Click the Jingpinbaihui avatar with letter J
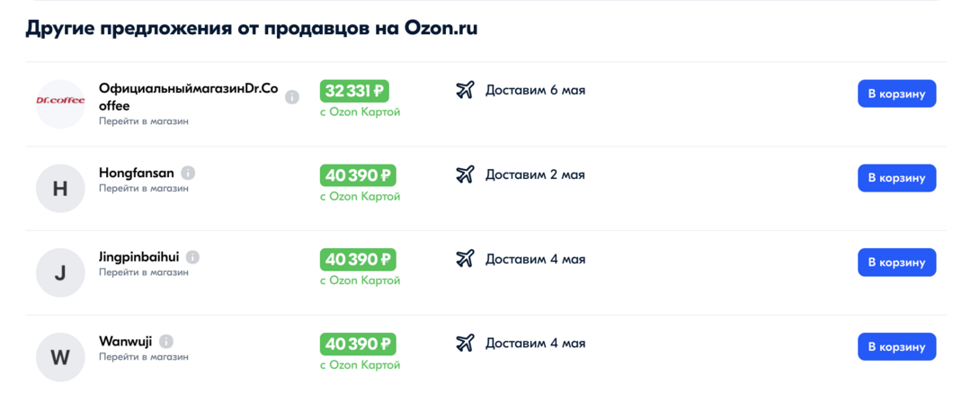Image resolution: width=980 pixels, height=420 pixels. 60,273
